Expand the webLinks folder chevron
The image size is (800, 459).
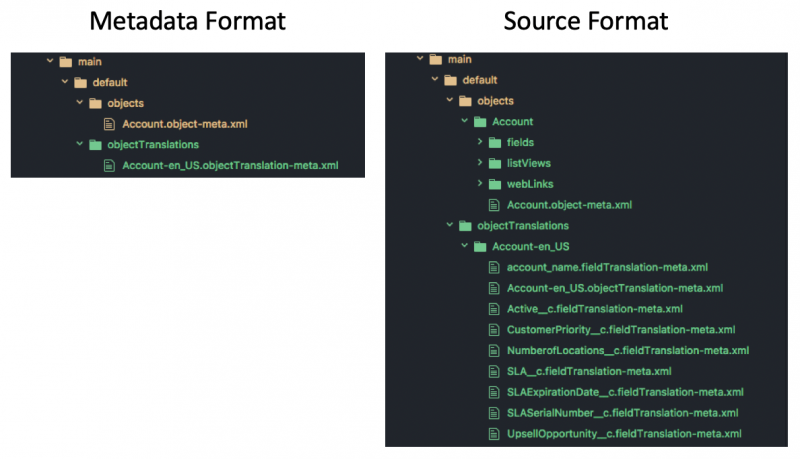pos(480,183)
